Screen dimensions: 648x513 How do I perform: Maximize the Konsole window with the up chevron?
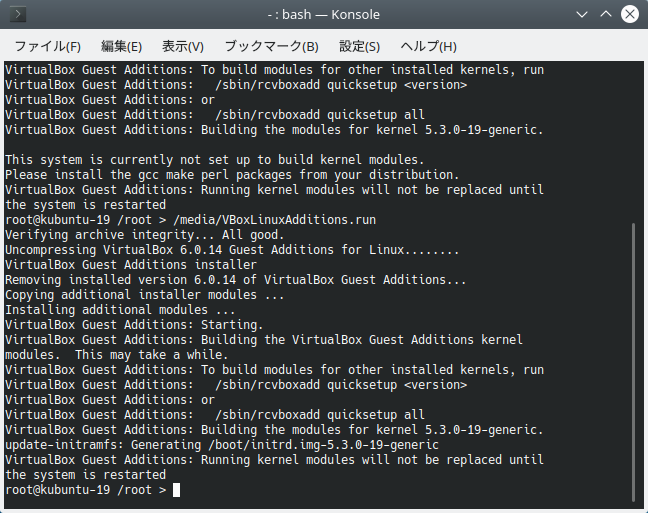tap(606, 14)
